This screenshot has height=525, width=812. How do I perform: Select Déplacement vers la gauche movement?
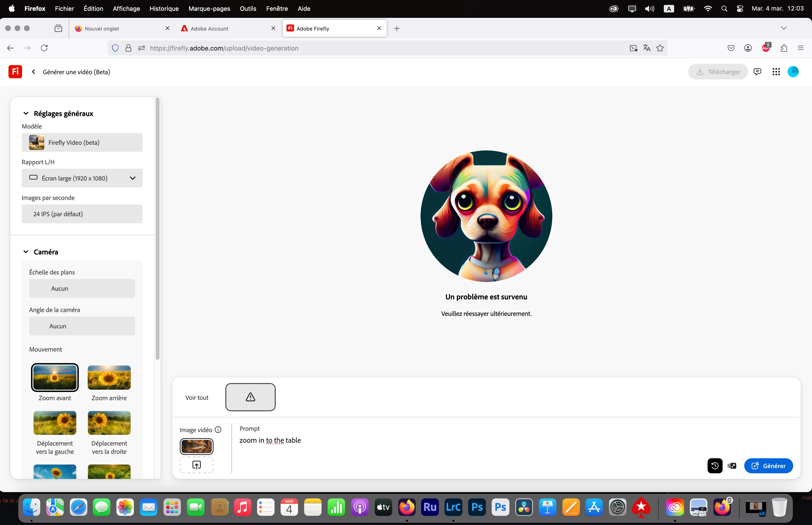click(55, 423)
